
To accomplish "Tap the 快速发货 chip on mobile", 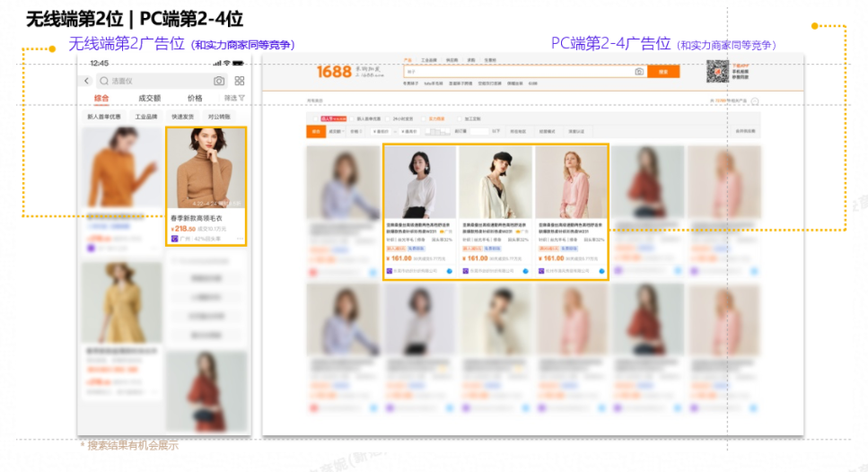I will coord(183,117).
